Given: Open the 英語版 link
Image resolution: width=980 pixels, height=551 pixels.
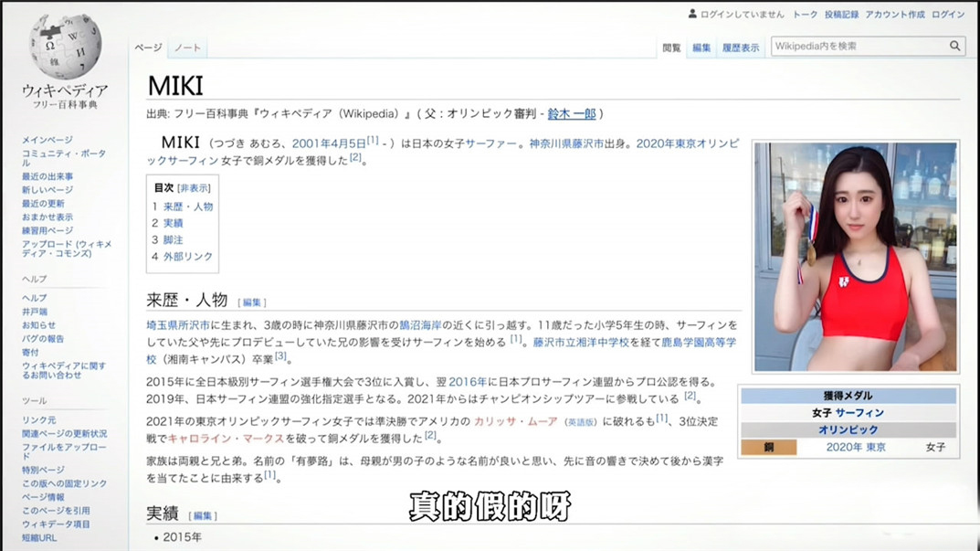Looking at the screenshot, I should coord(581,423).
